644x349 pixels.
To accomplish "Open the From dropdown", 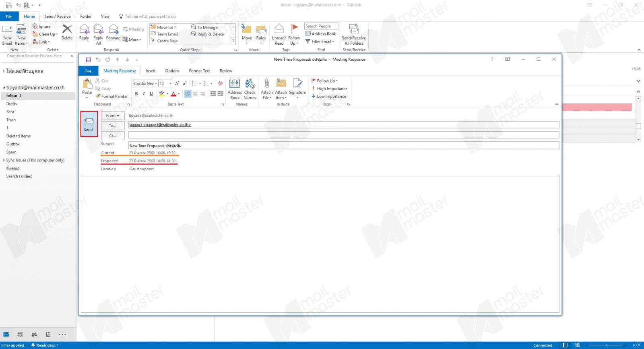I will point(113,116).
